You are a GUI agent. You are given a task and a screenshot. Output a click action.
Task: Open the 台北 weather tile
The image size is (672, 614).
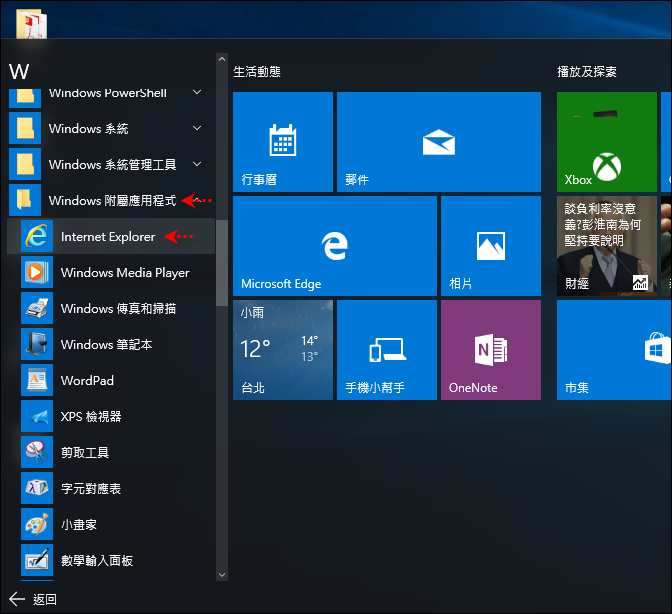pyautogui.click(x=283, y=350)
